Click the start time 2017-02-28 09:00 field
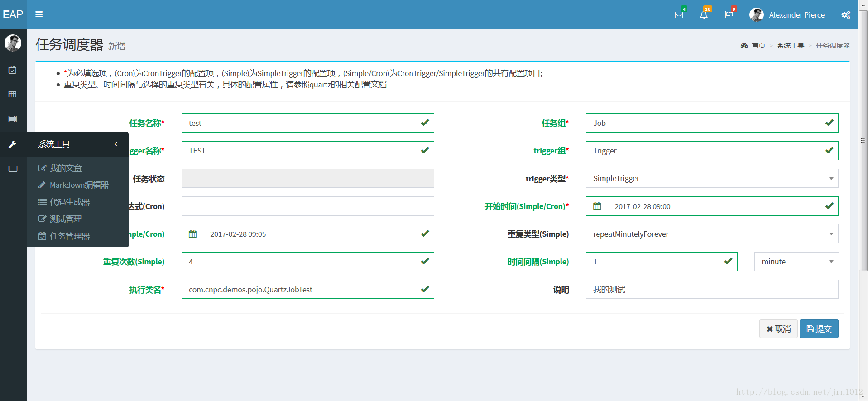 [723, 206]
